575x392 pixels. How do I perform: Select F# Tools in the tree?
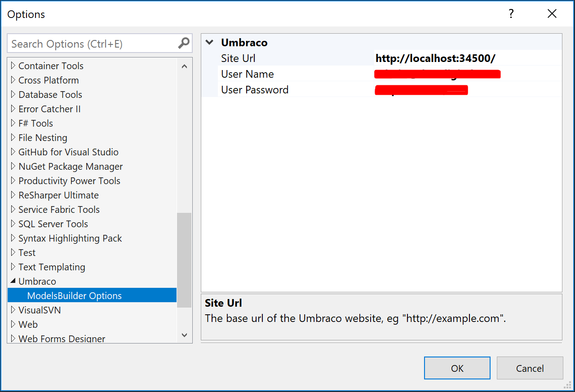(x=35, y=123)
